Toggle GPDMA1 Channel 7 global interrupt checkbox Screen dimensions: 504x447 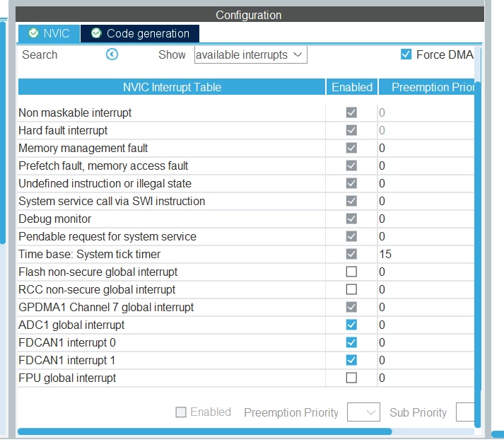(x=351, y=307)
